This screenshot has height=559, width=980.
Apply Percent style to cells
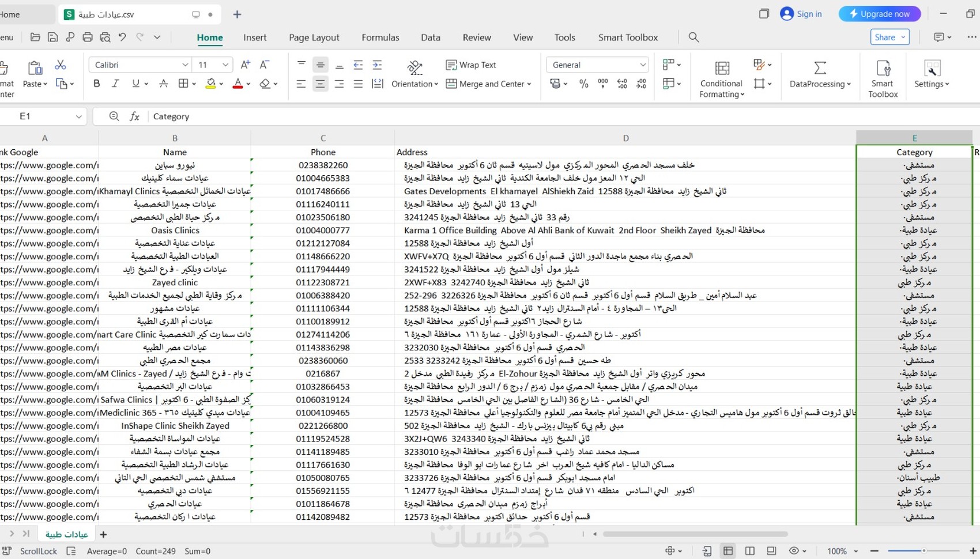(x=584, y=84)
